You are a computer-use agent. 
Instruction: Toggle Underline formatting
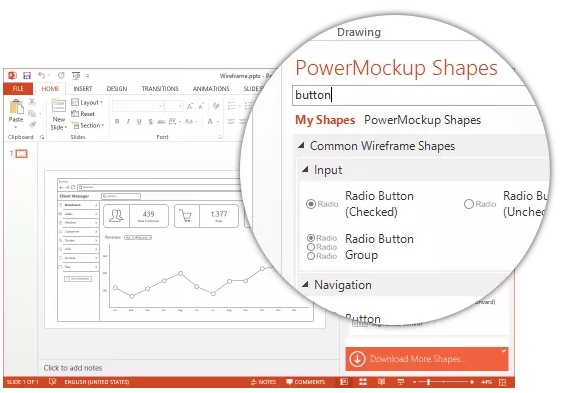139,121
